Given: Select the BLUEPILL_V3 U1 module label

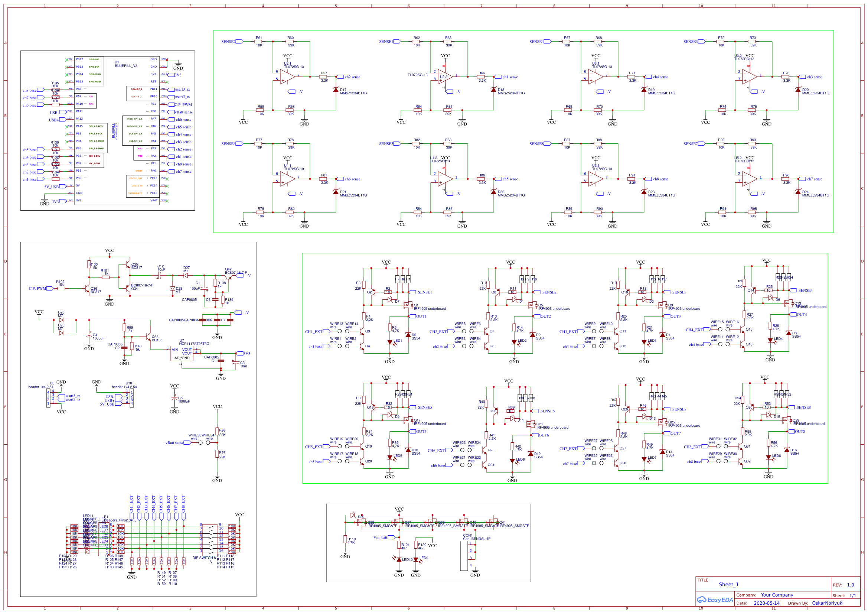Looking at the screenshot, I should coord(126,65).
